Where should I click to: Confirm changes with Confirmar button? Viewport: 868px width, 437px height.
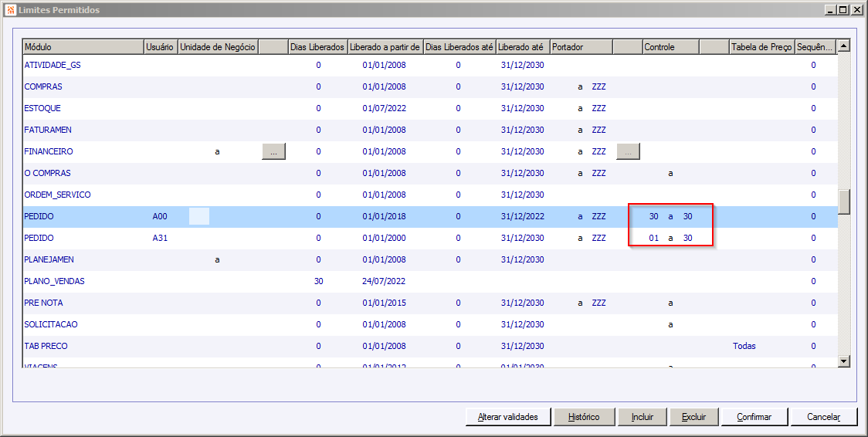[754, 417]
